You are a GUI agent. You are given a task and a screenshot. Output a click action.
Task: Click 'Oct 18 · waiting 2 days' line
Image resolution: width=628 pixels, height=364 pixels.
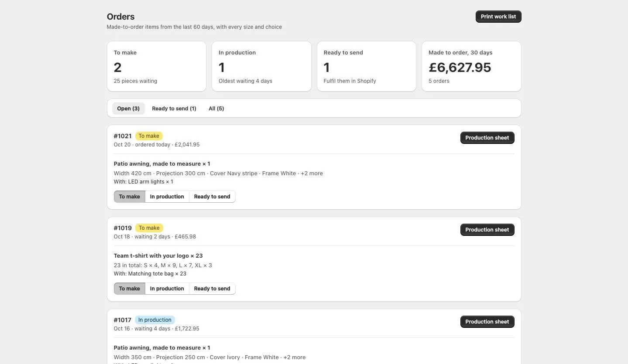click(x=155, y=237)
